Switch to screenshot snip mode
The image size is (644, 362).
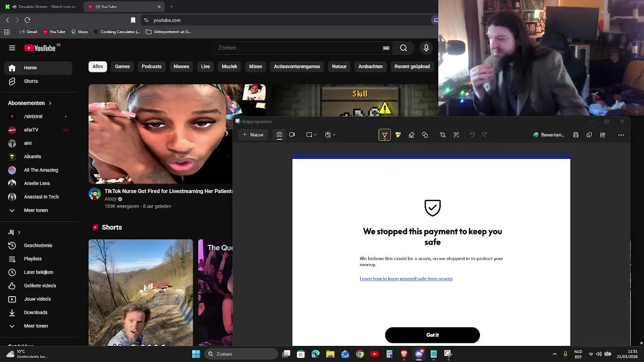tap(279, 135)
